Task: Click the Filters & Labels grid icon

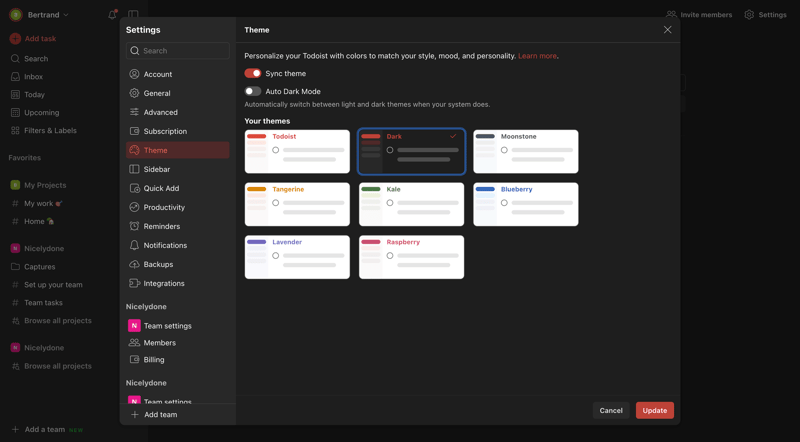Action: point(15,131)
